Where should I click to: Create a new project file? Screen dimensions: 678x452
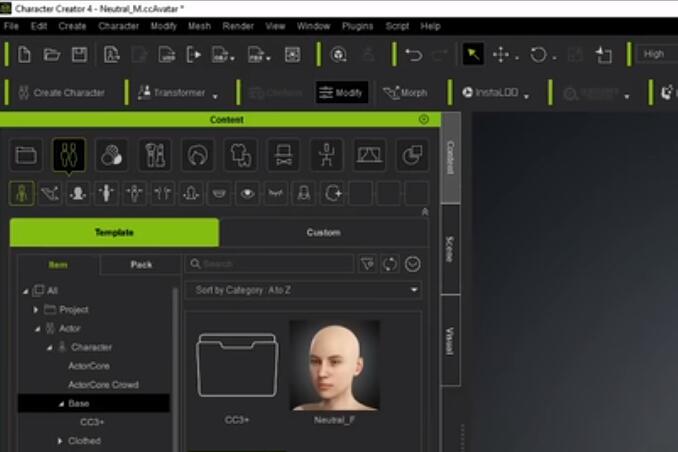click(24, 55)
